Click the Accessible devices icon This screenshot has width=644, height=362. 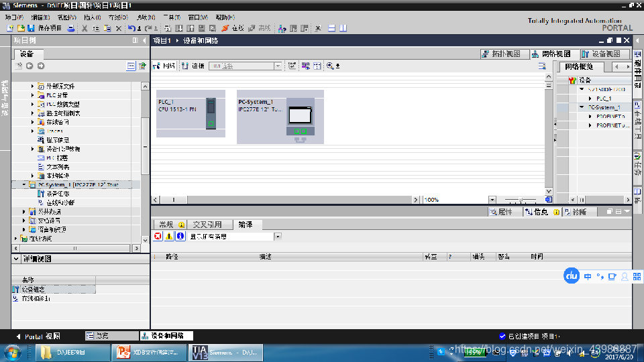pos(282,28)
